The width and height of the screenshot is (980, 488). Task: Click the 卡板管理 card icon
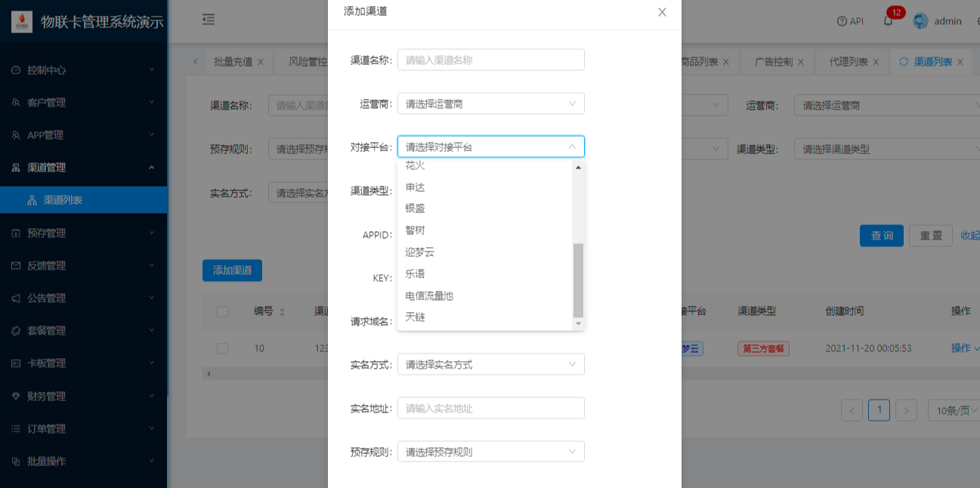tap(16, 363)
